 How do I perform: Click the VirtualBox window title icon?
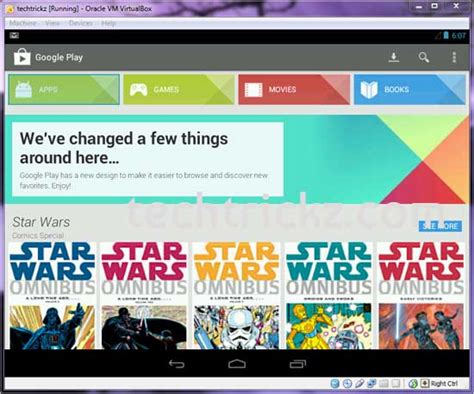(11, 9)
